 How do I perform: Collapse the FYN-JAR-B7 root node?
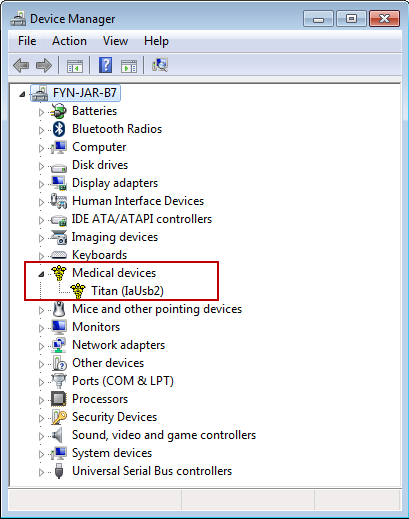coord(22,94)
